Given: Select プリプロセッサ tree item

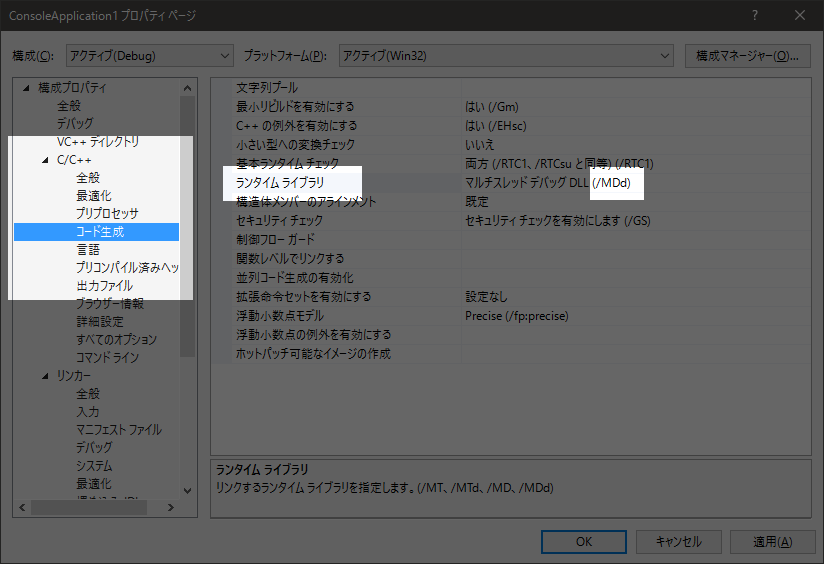Looking at the screenshot, I should click(107, 213).
